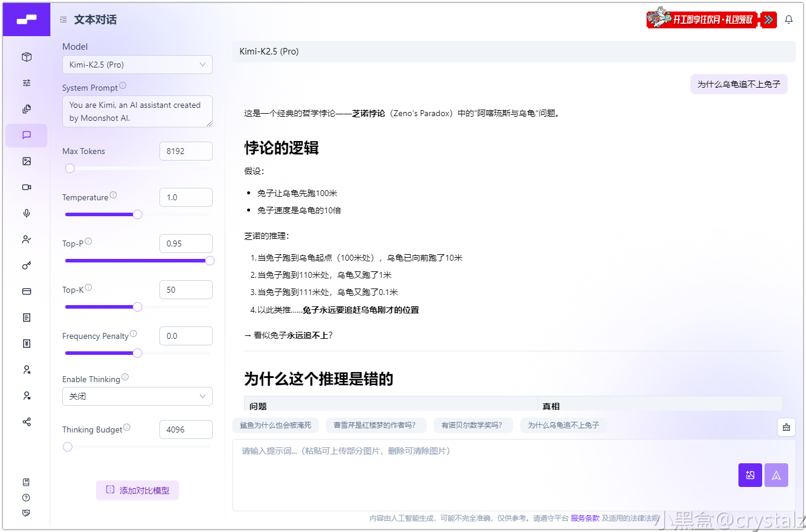Clear the conversation with the broom icon
806x532 pixels.
coord(786,427)
